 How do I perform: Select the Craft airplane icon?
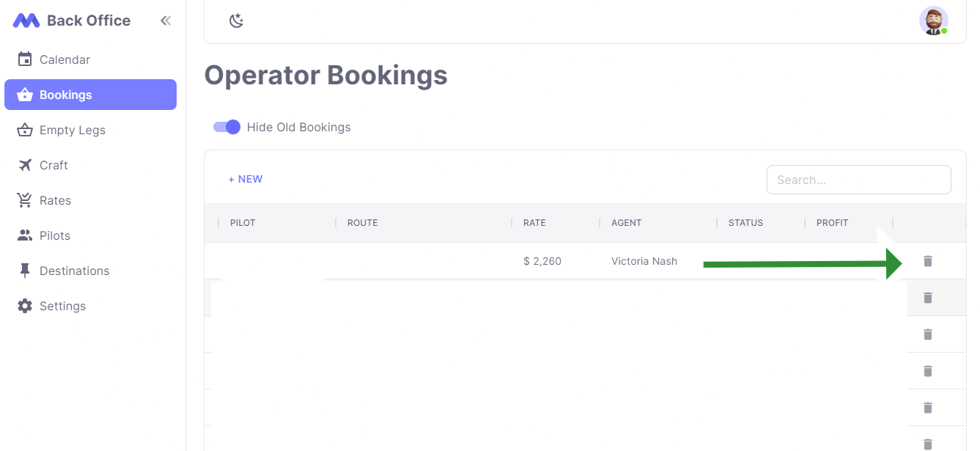pos(23,164)
